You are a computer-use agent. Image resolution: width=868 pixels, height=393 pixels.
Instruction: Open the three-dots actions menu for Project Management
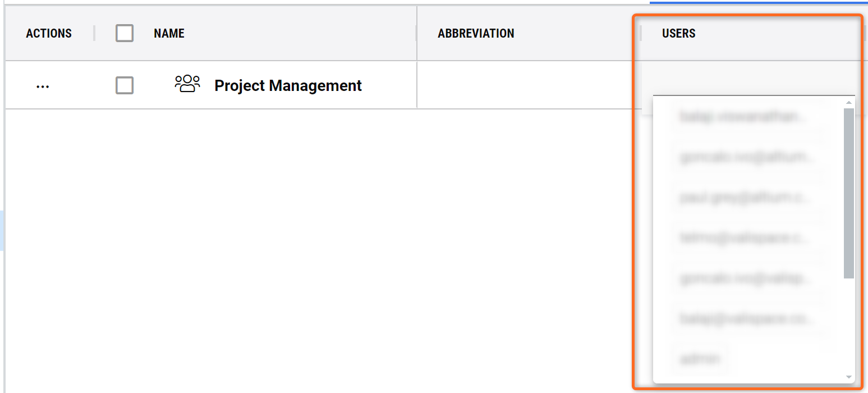pyautogui.click(x=43, y=86)
